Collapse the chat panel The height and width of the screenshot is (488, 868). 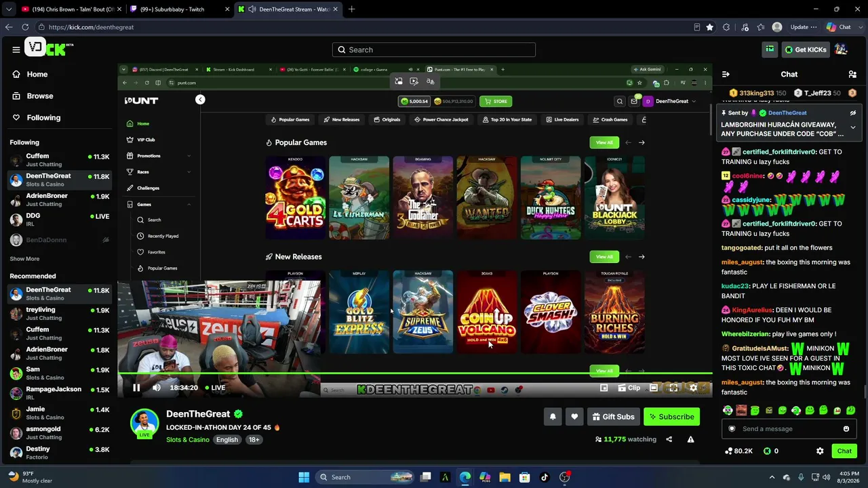pyautogui.click(x=726, y=74)
